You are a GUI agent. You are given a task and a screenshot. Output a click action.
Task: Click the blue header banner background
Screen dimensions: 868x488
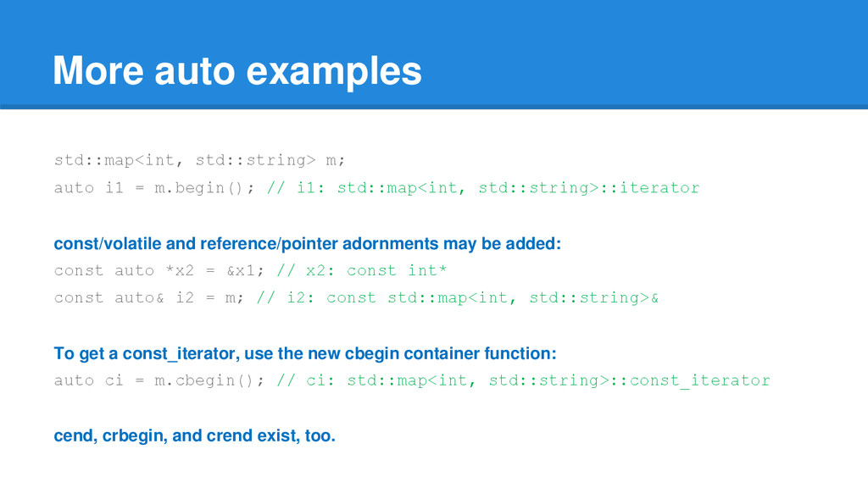pyautogui.click(x=644, y=51)
